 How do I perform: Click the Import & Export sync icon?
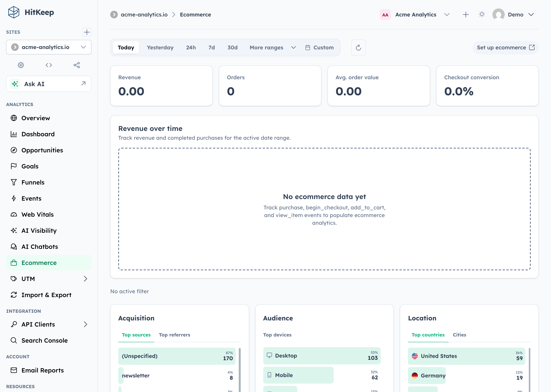14,295
